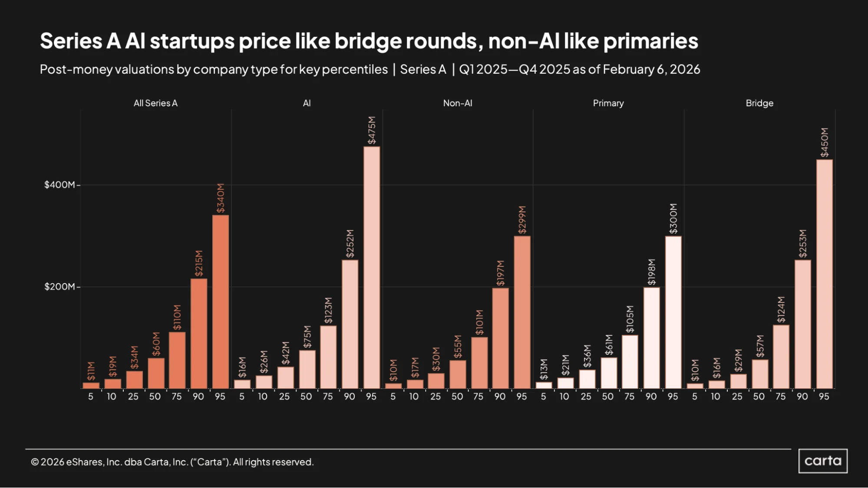Click the Primary panel heading

coord(608,103)
